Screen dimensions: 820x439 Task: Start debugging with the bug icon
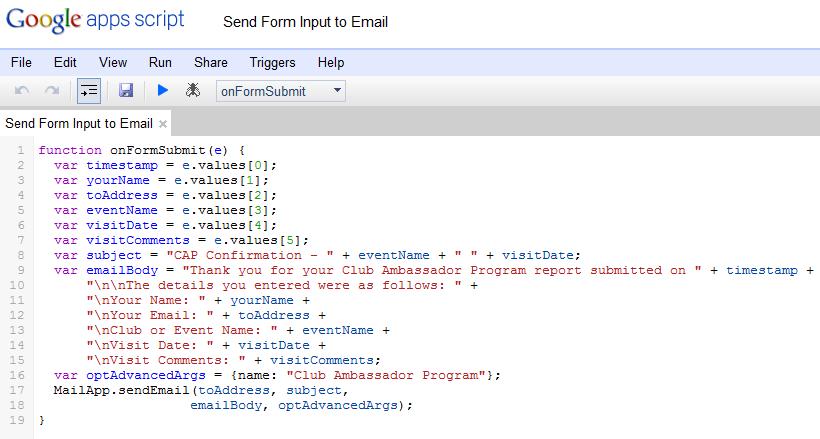coord(192,91)
